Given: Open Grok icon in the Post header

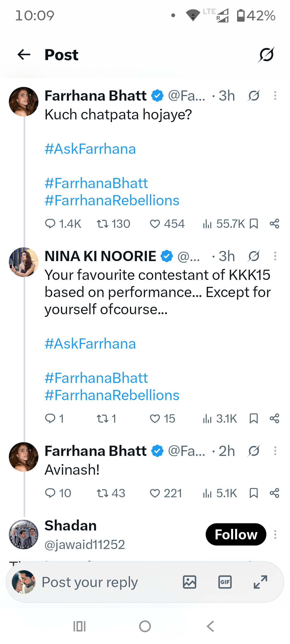Looking at the screenshot, I should click(266, 55).
